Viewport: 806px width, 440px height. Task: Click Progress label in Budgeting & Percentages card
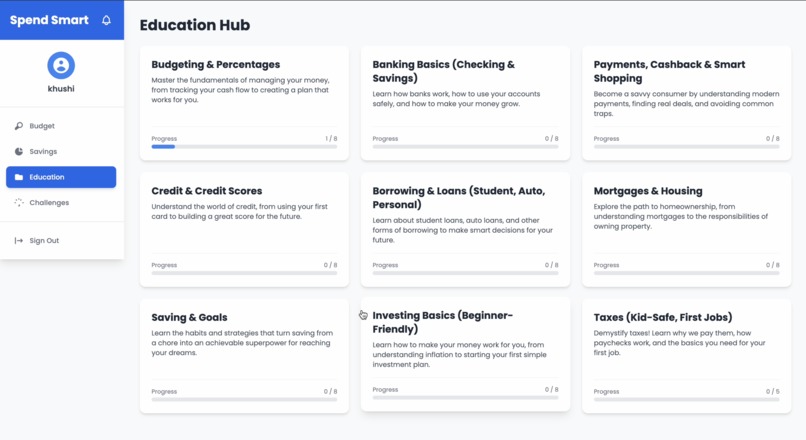pyautogui.click(x=164, y=139)
